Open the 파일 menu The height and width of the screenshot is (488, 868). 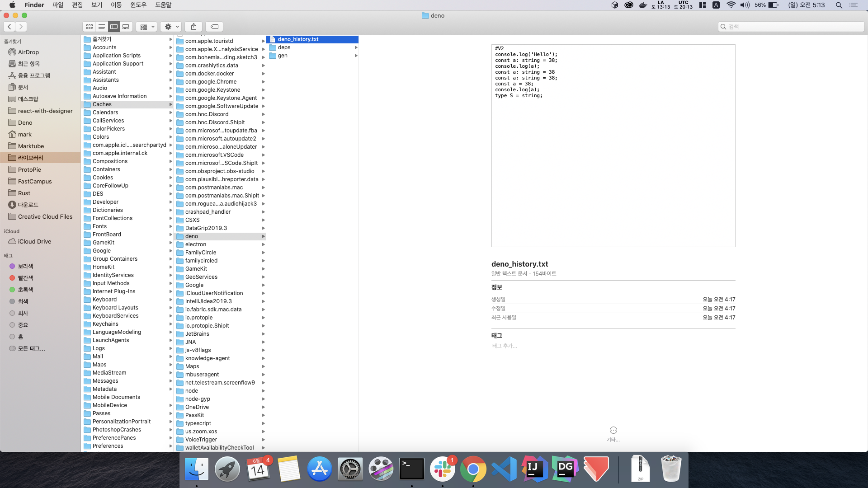click(x=58, y=5)
